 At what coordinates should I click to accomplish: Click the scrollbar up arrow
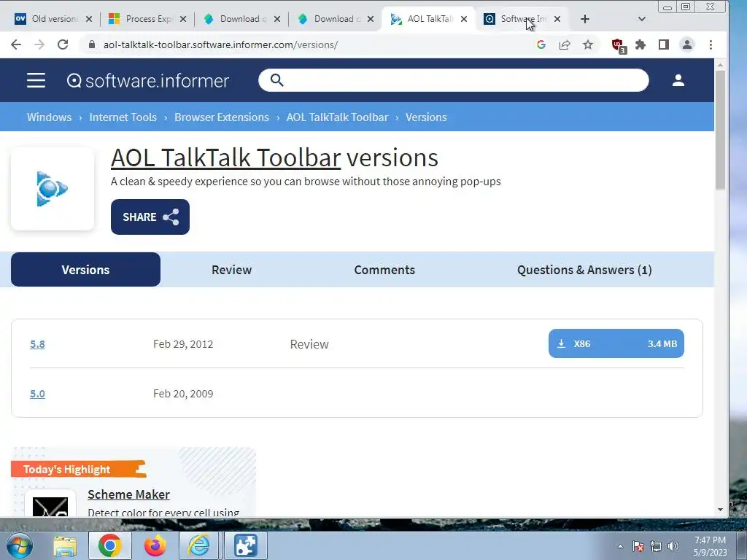(720, 64)
